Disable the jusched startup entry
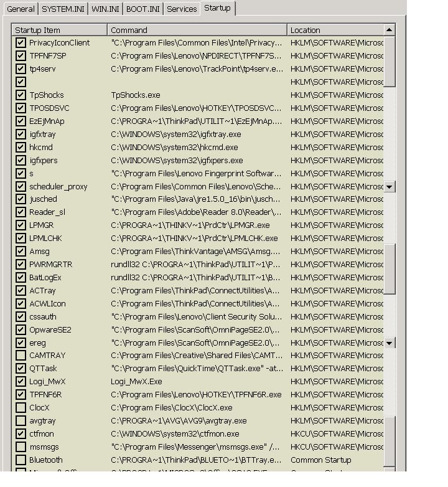This screenshot has width=448, height=487. point(21,199)
